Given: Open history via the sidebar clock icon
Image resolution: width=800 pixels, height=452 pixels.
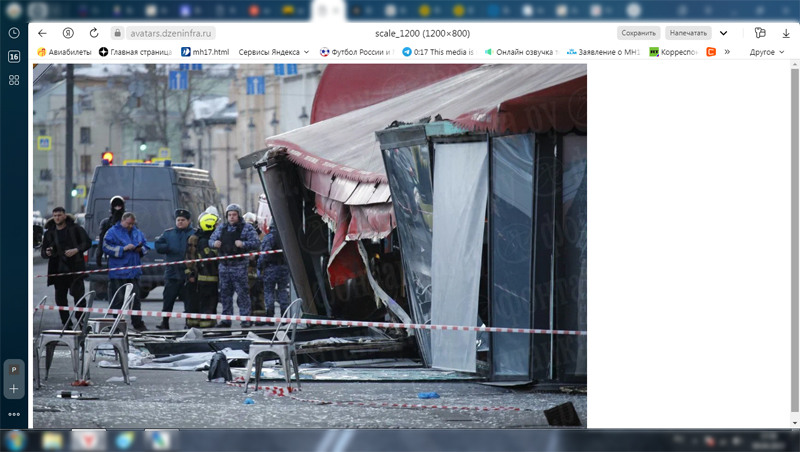Looking at the screenshot, I should pos(14,33).
